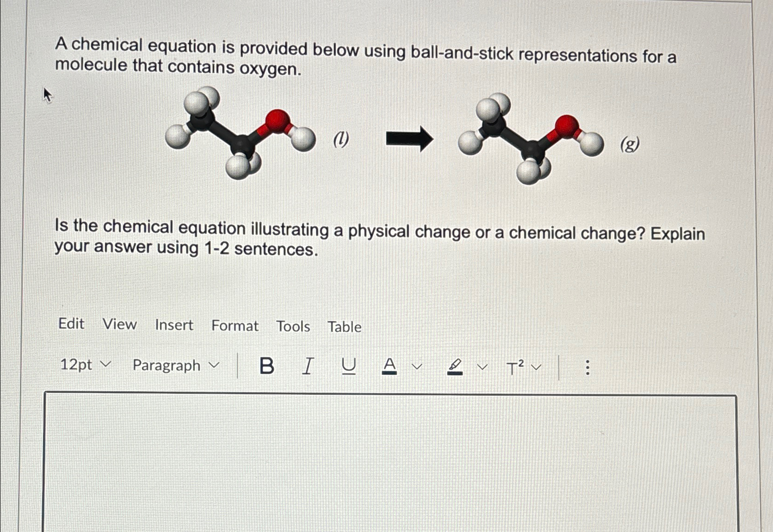Open the 12pt font size dropdown
773x532 pixels.
(86, 365)
